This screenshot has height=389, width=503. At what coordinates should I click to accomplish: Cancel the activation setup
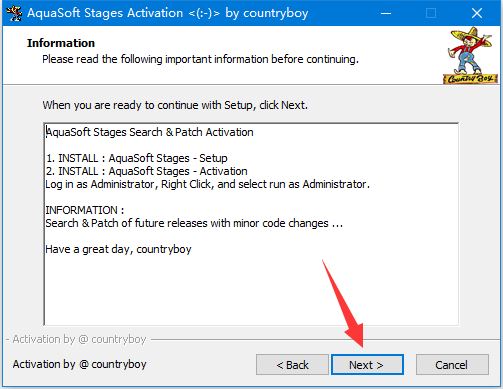452,365
